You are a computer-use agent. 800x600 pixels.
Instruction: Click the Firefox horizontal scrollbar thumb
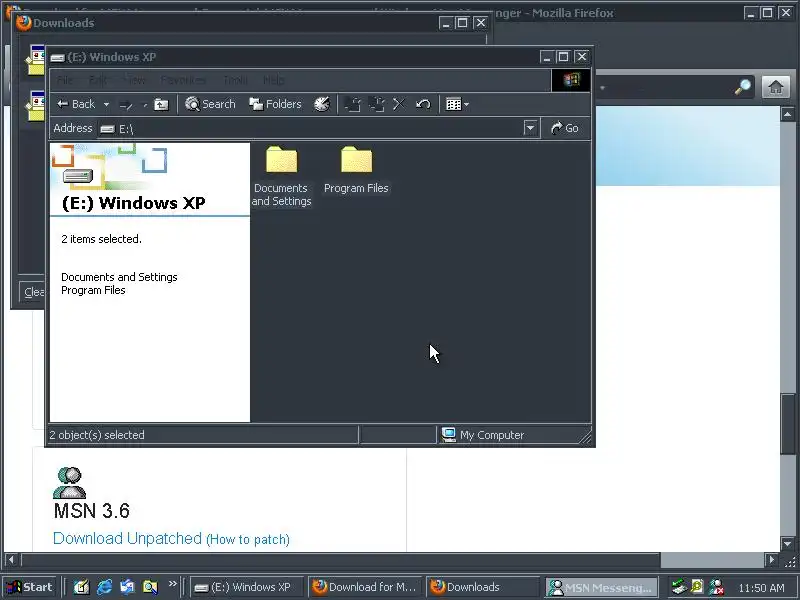tap(341, 560)
